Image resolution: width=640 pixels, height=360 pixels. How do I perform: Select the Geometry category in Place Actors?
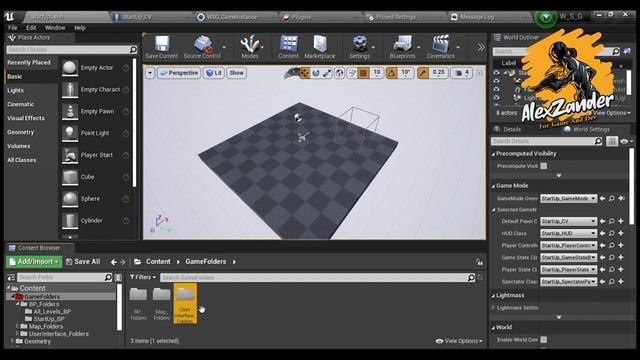click(x=20, y=132)
